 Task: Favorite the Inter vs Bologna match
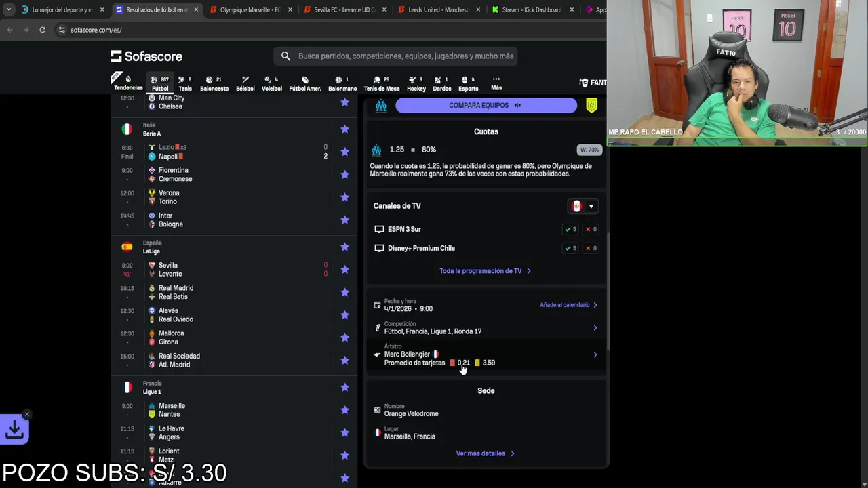(344, 220)
